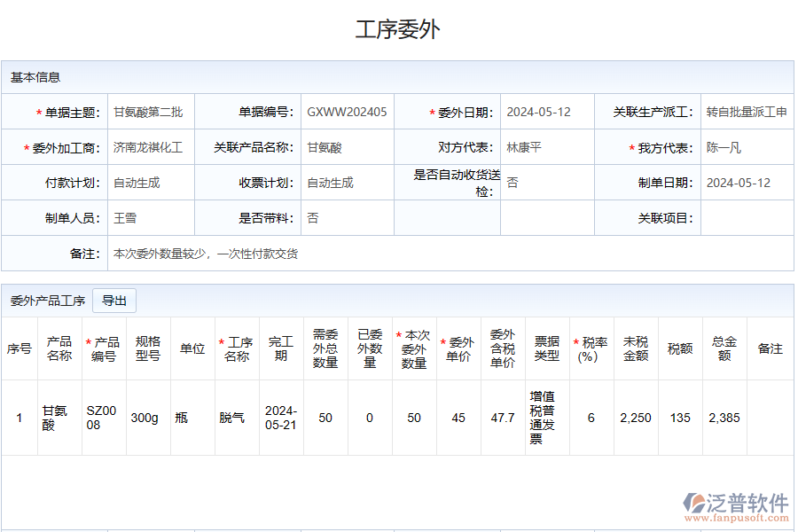This screenshot has height=532, width=798.
Task: Click the 委外加工商 field showing 济南龙祺化工
Action: pos(149,147)
